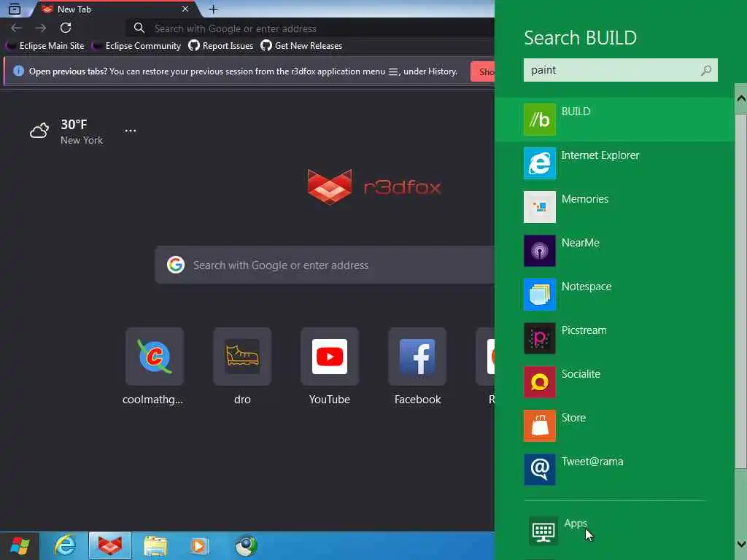Click the address bar in r3dfox
747x560 pixels.
pos(309,28)
